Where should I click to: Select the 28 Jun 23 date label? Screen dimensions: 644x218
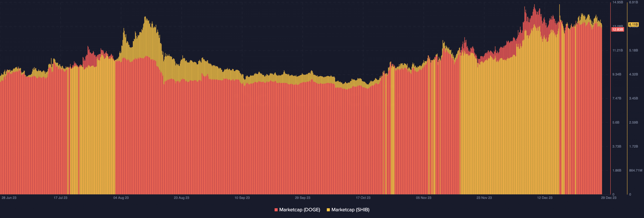[9, 198]
